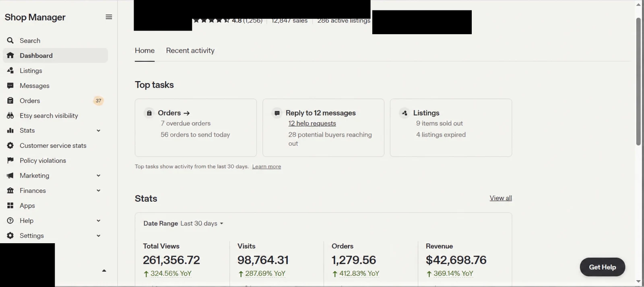Click the Stats bar chart icon
This screenshot has width=644, height=287.
click(10, 130)
